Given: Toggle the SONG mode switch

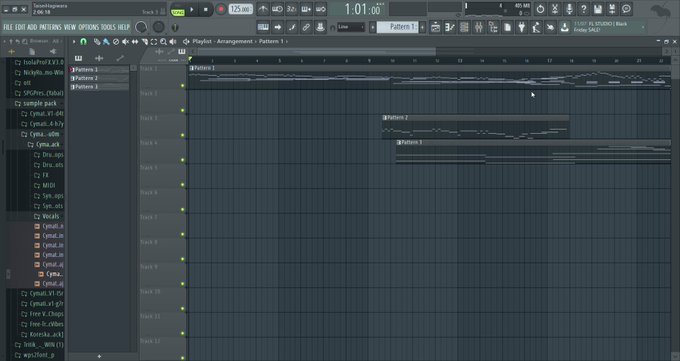Looking at the screenshot, I should (x=178, y=10).
